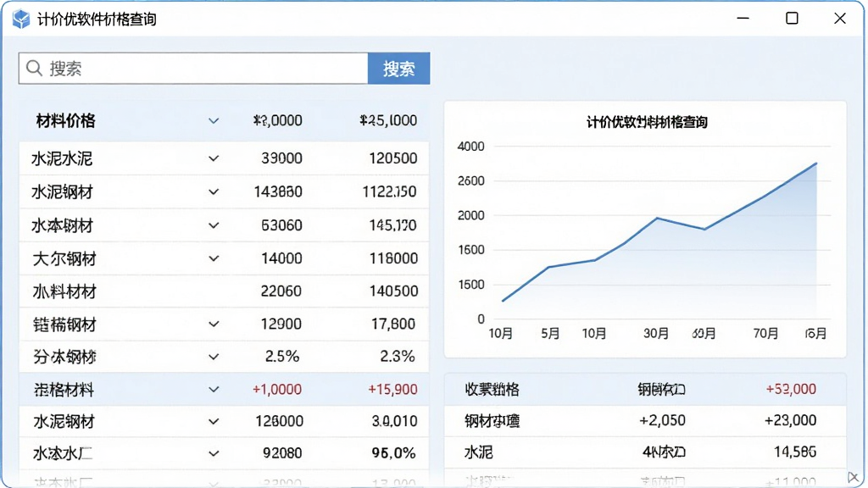Click the 2.5% value cell
Image resolution: width=868 pixels, height=488 pixels.
[282, 357]
